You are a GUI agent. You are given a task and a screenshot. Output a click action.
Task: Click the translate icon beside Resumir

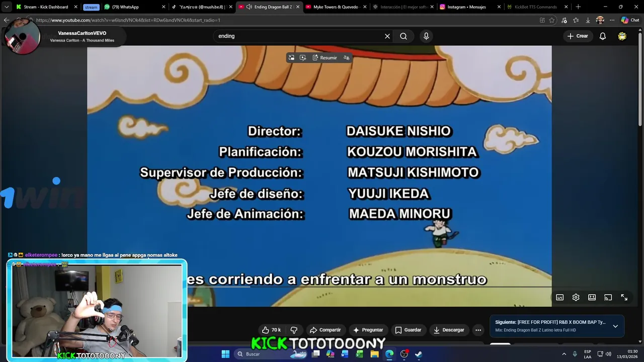346,58
